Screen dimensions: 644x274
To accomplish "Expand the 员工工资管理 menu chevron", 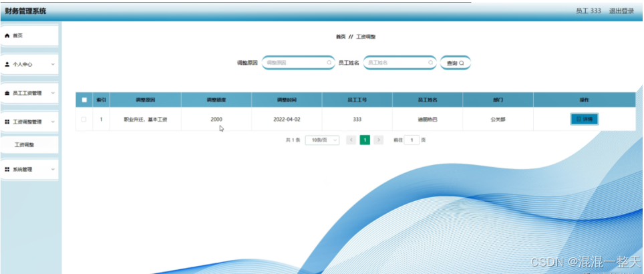I will tap(53, 94).
